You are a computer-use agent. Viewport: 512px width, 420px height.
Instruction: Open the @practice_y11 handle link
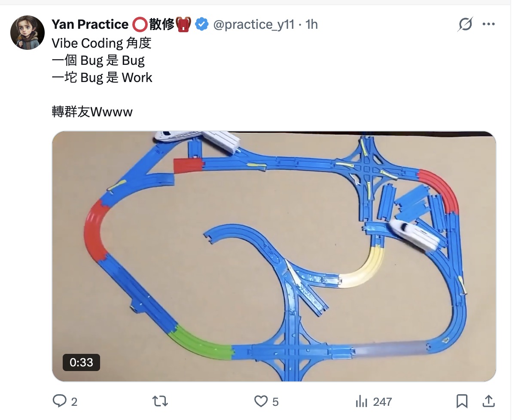pyautogui.click(x=254, y=24)
